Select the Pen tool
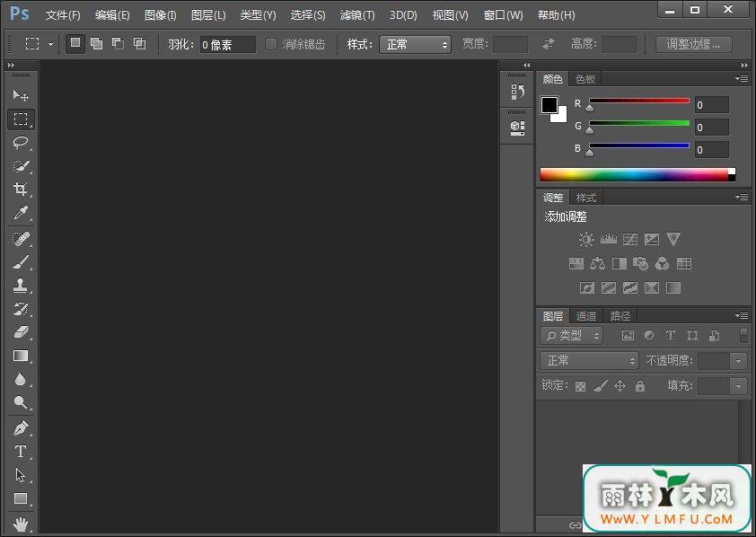Viewport: 756px width, 537px height. 21,428
